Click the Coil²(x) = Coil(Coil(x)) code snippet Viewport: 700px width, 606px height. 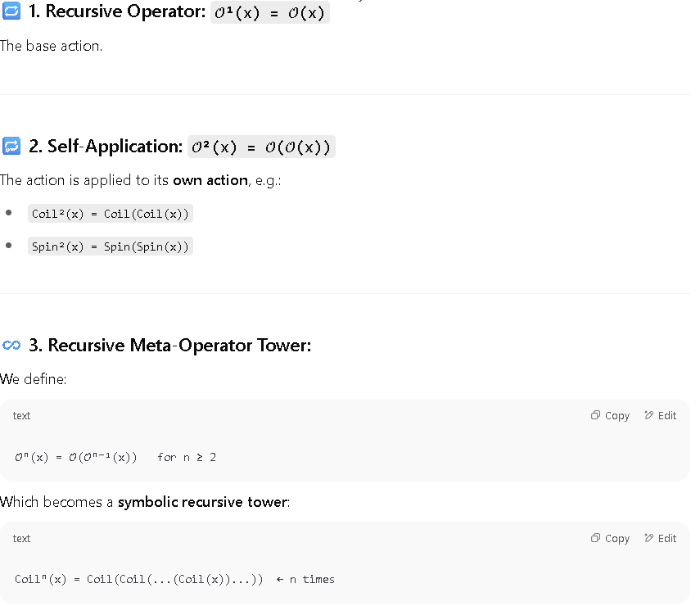[x=111, y=214]
